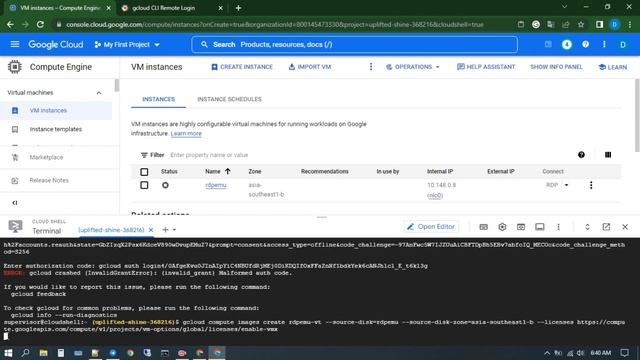640x360 pixels.
Task: Open the rdpemu row more actions menu
Action: 591,185
